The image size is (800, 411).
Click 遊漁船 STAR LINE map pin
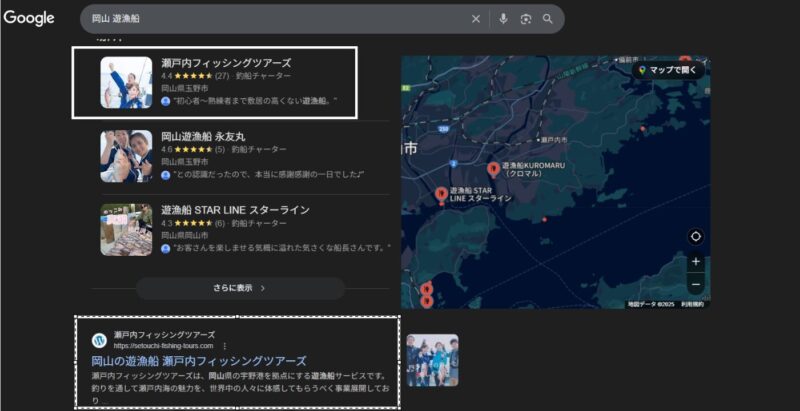tap(441, 195)
